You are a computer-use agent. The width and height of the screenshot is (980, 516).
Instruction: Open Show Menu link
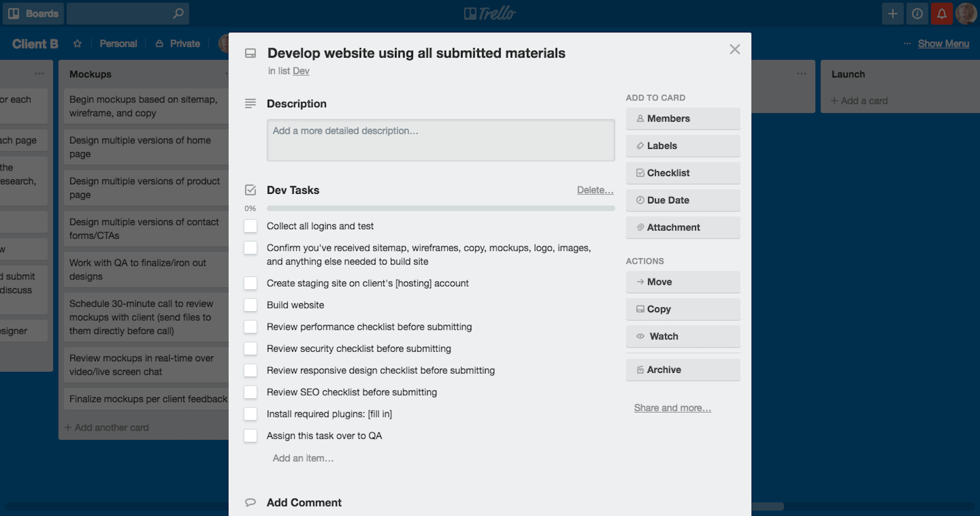coord(944,44)
